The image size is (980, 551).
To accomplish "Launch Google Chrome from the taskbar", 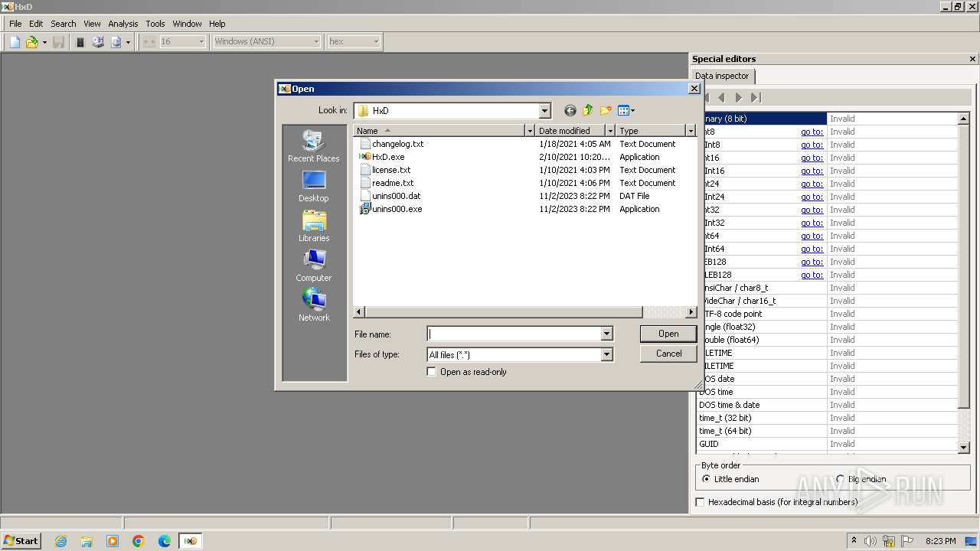I will tap(139, 541).
